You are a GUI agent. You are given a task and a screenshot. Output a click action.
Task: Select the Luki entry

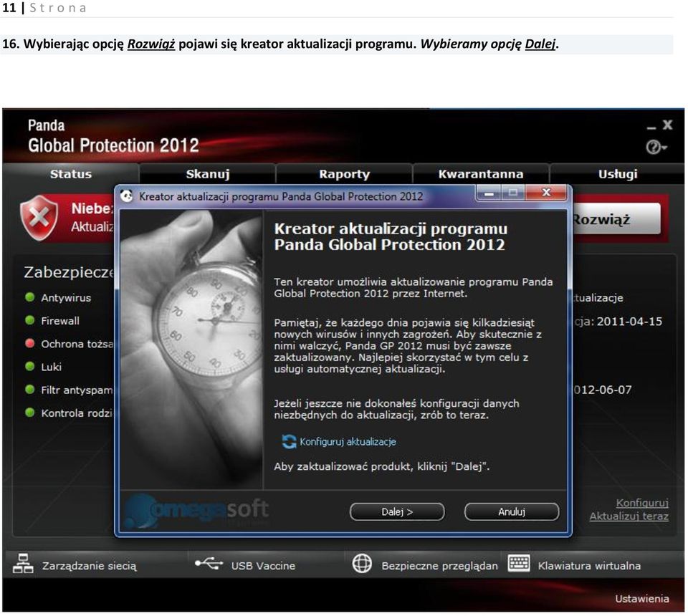click(52, 367)
